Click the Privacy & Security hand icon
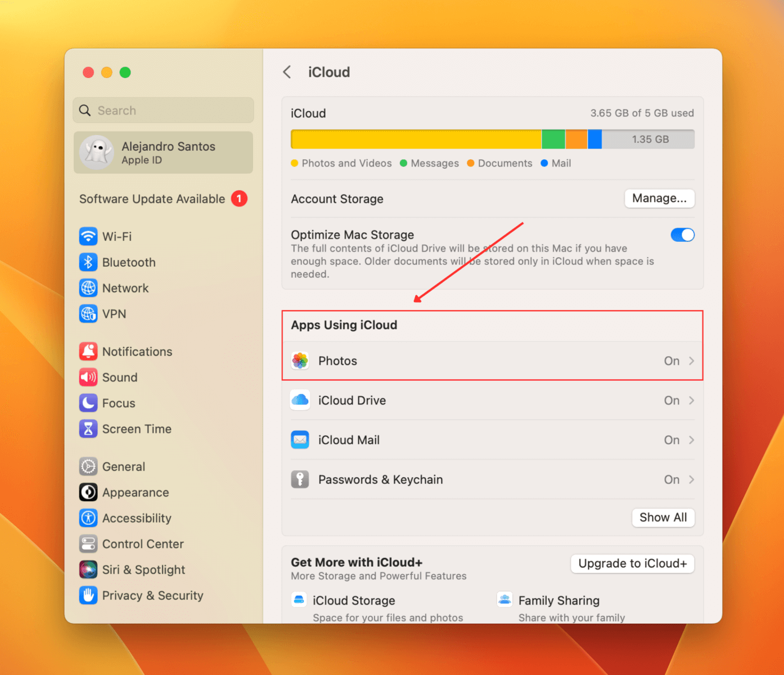This screenshot has height=675, width=784. (x=88, y=595)
